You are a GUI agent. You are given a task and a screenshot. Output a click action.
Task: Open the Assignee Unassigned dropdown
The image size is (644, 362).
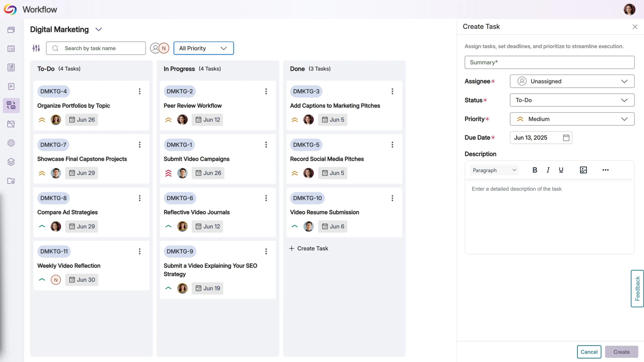point(572,81)
